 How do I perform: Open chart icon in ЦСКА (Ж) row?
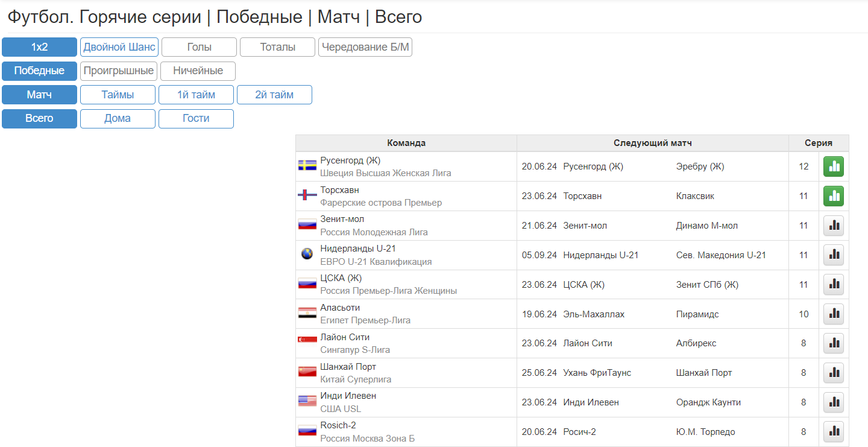pos(834,285)
